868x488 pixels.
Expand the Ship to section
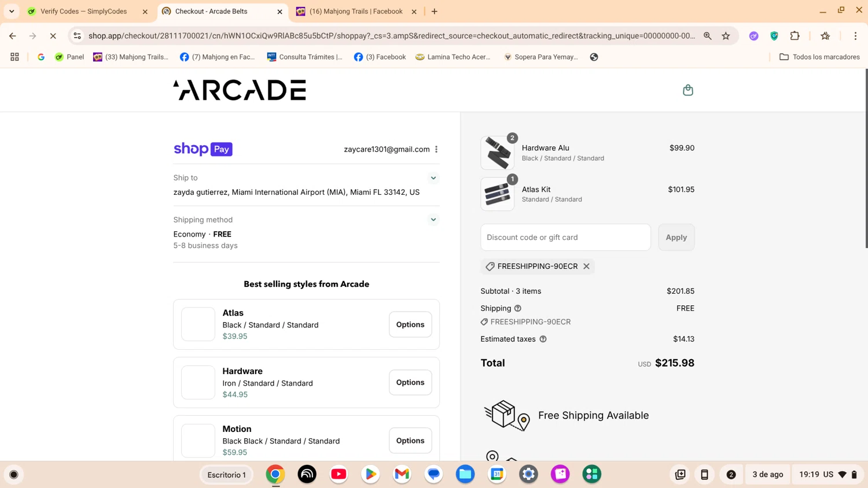[433, 178]
